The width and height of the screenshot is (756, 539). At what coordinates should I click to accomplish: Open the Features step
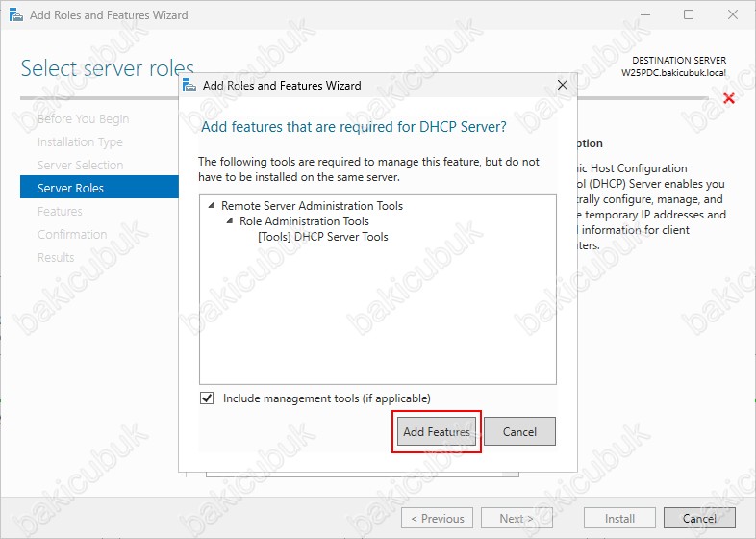tap(60, 212)
